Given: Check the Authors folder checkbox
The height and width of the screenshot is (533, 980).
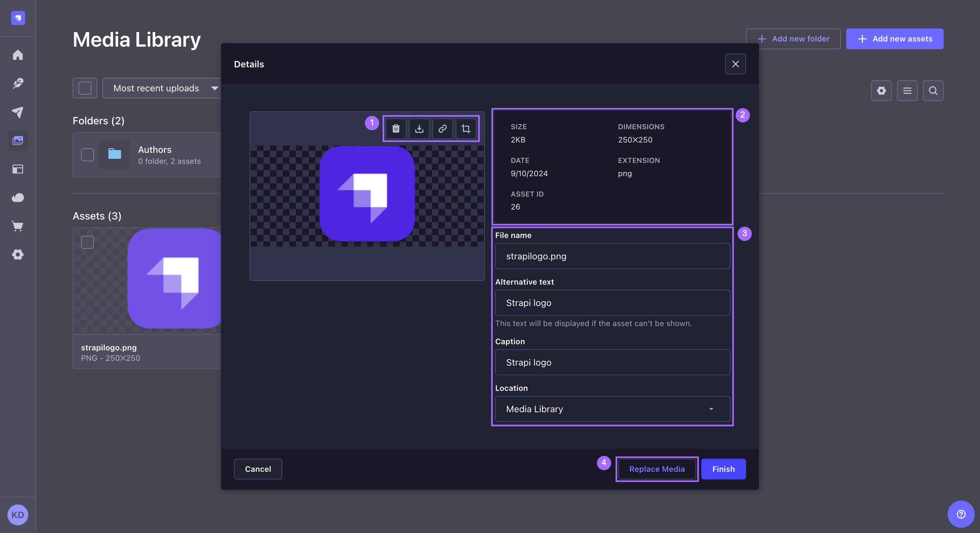Looking at the screenshot, I should [x=87, y=155].
